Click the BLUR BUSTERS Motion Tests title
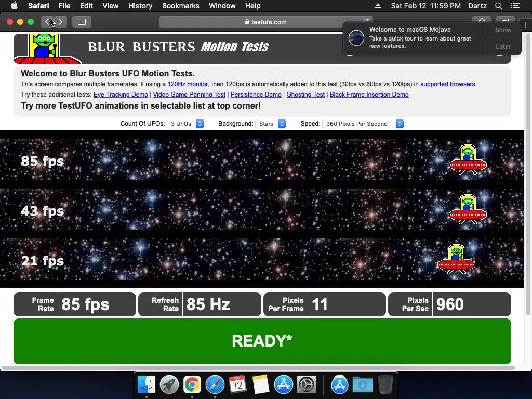This screenshot has width=532, height=399. 178,47
